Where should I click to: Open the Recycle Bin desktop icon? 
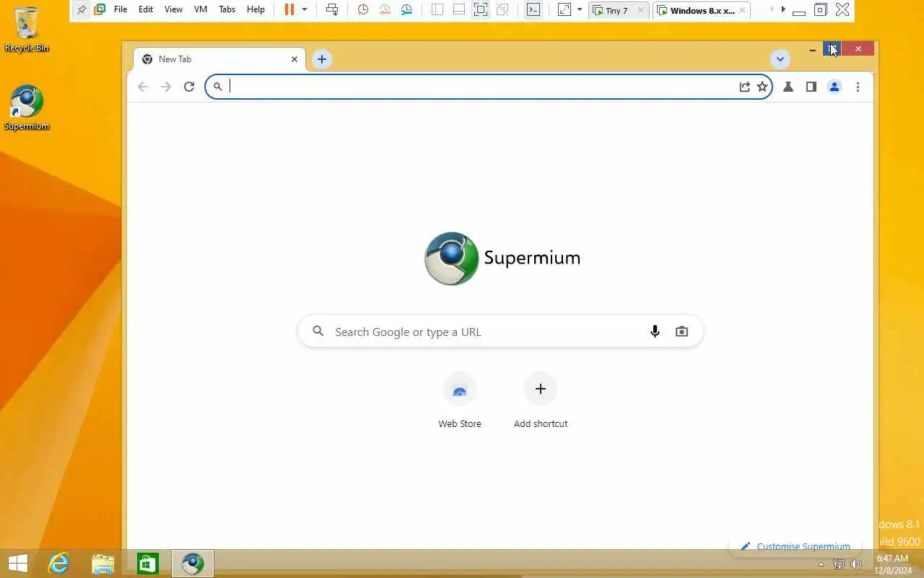tap(27, 30)
